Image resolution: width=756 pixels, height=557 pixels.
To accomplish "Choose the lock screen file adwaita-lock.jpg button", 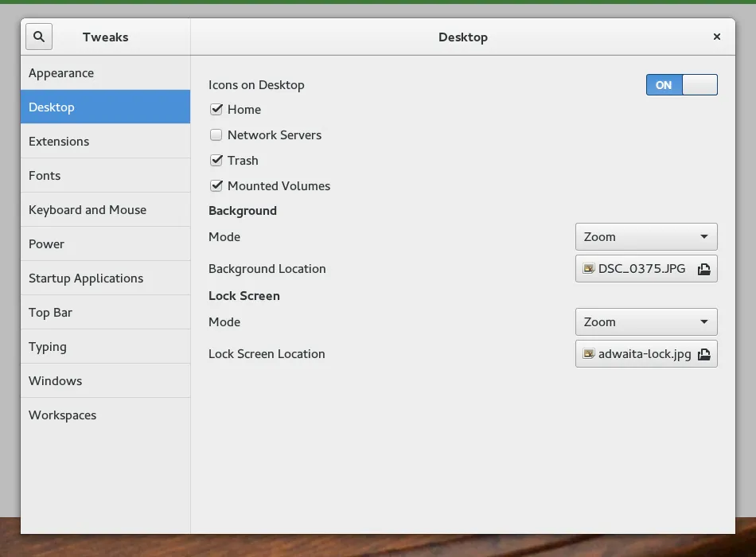I will 646,354.
